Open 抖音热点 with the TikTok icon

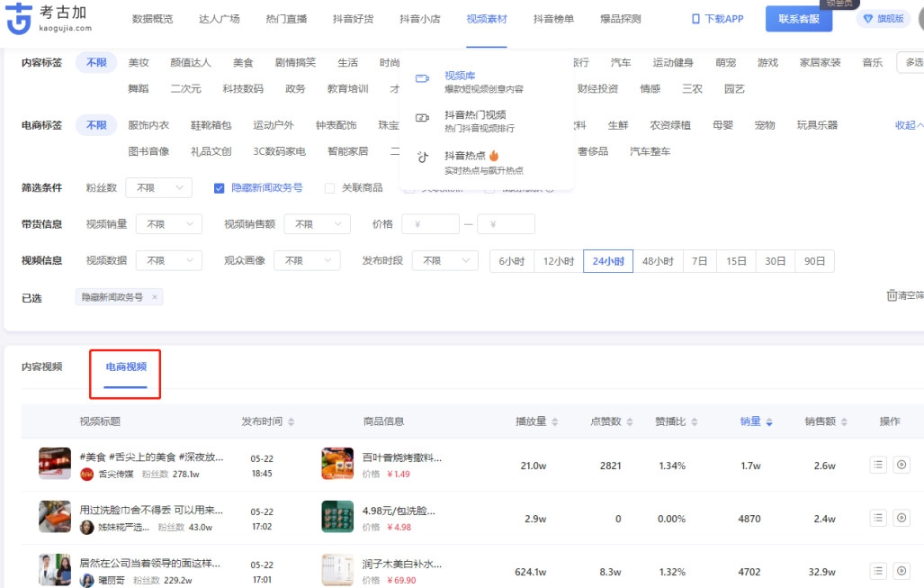423,157
